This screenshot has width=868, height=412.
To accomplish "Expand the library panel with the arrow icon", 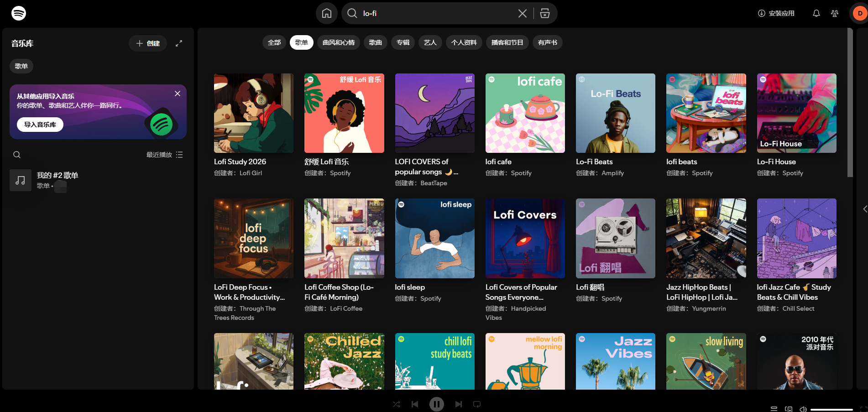I will [179, 43].
